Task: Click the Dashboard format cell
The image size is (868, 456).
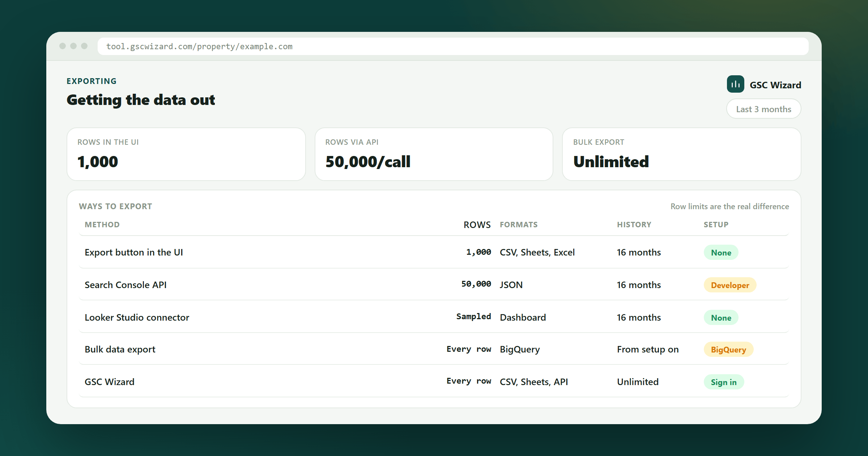Action: click(523, 317)
